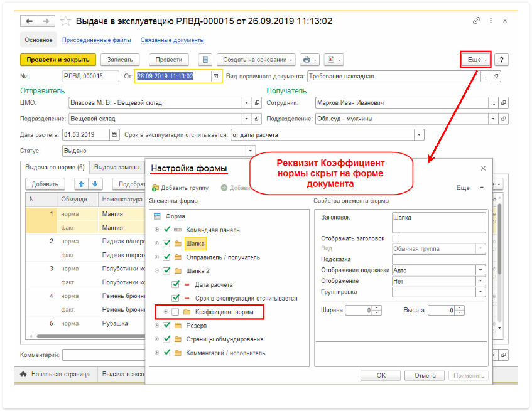Open calendar picker next to document date
The width and height of the screenshot is (532, 411).
click(x=216, y=77)
